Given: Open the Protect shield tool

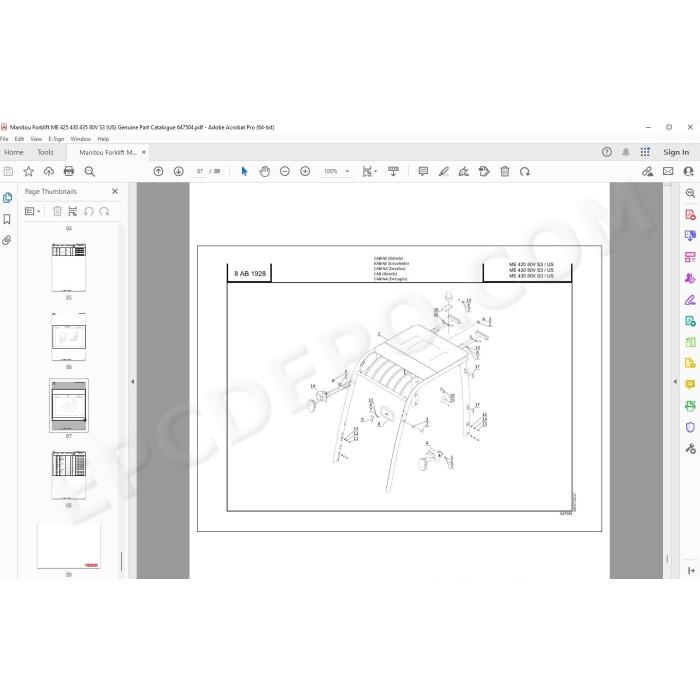Looking at the screenshot, I should click(x=690, y=427).
